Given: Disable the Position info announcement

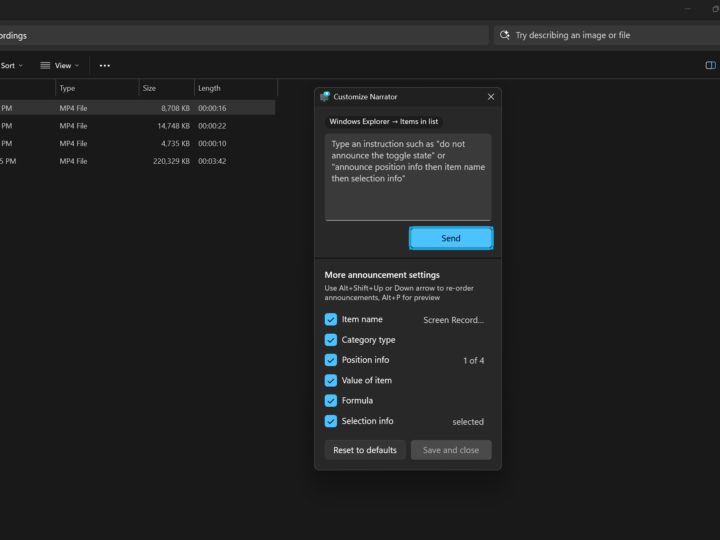Looking at the screenshot, I should coord(331,360).
